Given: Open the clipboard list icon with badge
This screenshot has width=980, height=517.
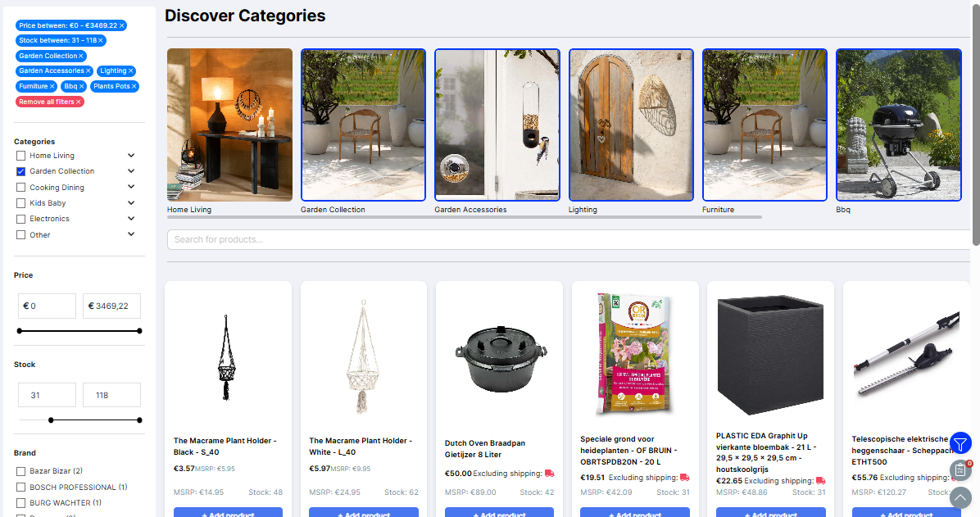Looking at the screenshot, I should (x=960, y=470).
